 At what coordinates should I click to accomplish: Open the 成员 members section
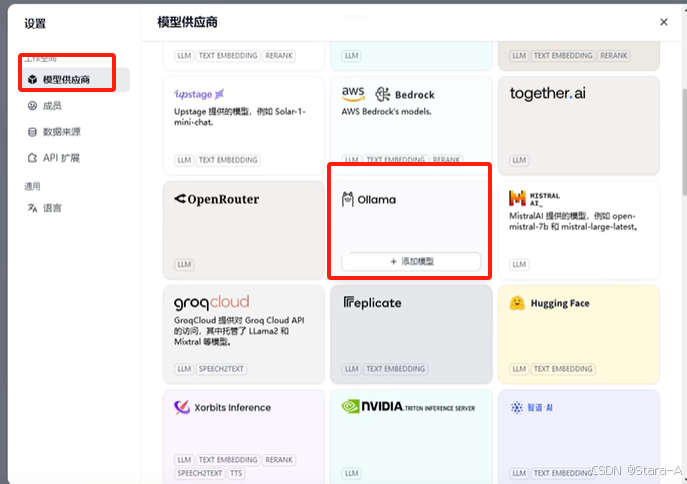click(52, 106)
